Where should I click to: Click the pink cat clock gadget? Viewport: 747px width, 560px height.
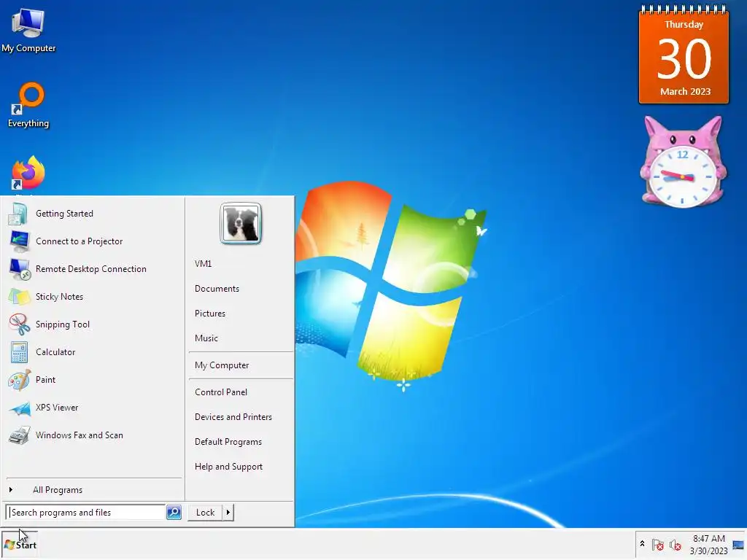pyautogui.click(x=683, y=162)
